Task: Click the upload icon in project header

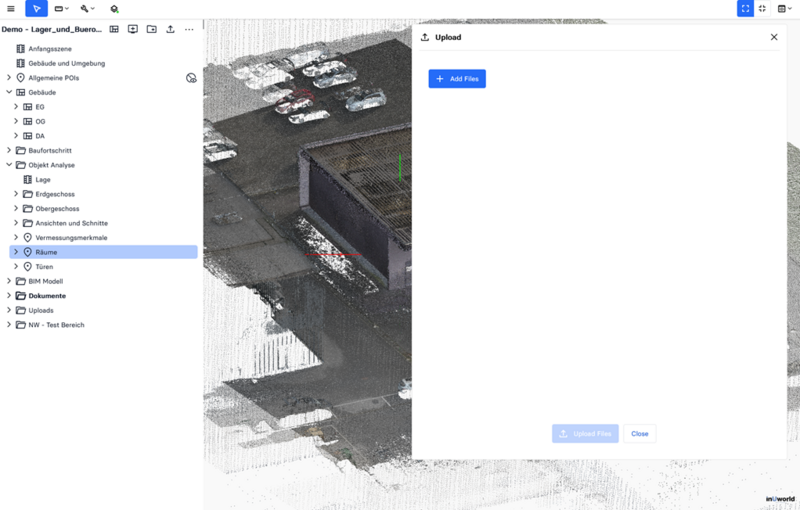Action: coord(170,29)
